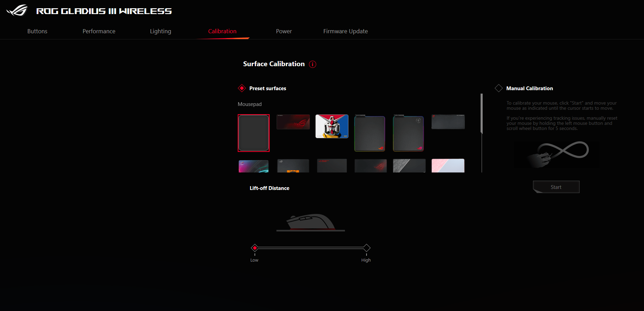Click the mousepad list vertical scrollbar
644x311 pixels.
click(x=482, y=113)
